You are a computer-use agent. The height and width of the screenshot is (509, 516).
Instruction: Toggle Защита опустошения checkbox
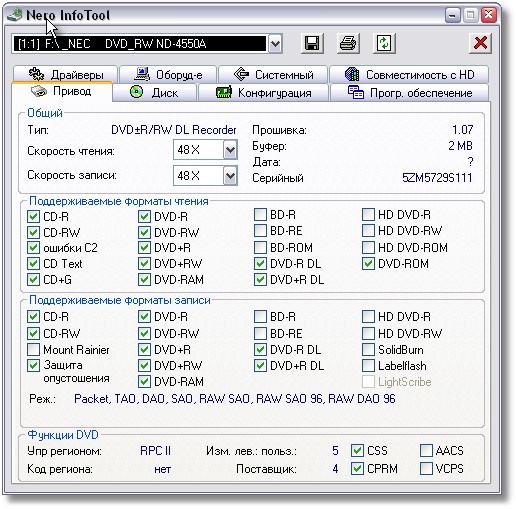click(x=33, y=365)
